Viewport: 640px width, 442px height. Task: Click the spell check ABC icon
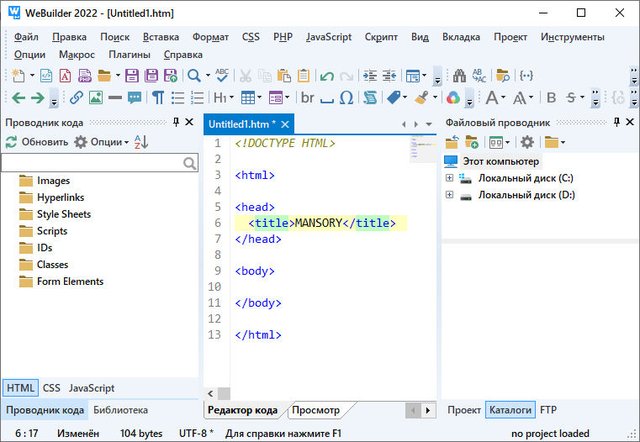coord(220,75)
